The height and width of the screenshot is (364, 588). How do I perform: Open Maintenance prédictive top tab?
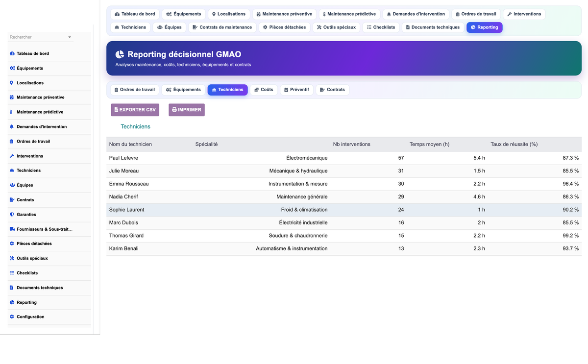(349, 14)
